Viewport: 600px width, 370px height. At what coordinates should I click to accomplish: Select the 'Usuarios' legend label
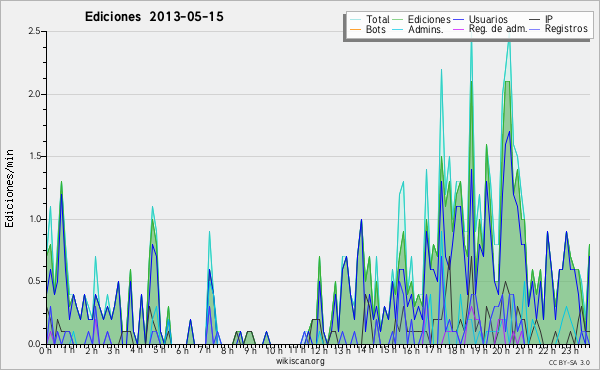tap(488, 19)
